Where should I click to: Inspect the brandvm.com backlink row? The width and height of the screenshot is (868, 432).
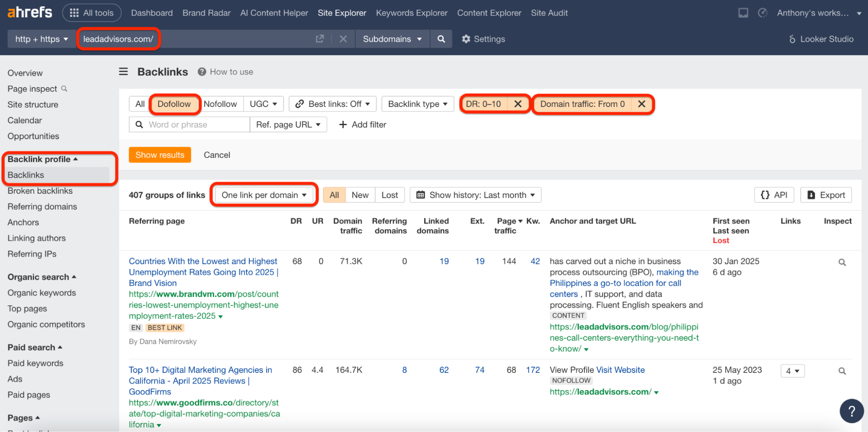click(842, 263)
